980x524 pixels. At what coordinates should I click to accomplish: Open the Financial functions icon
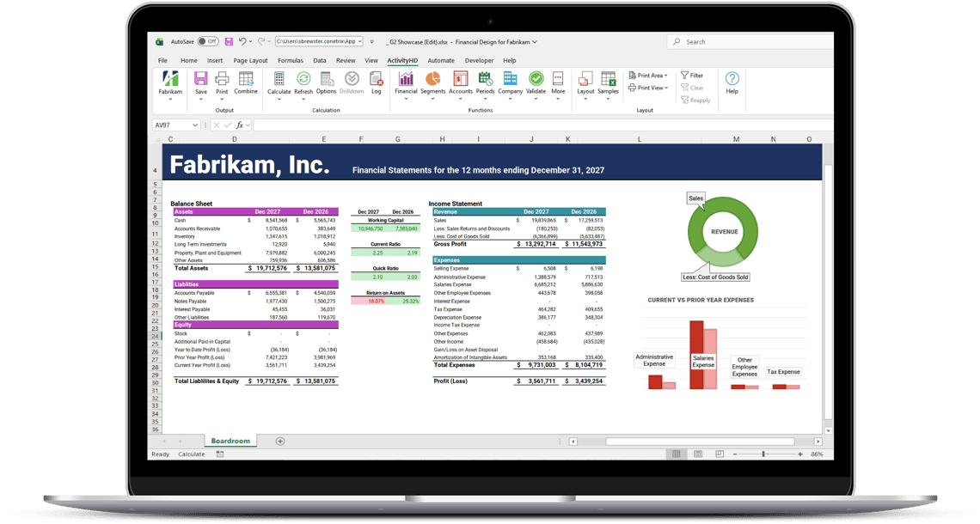point(406,79)
